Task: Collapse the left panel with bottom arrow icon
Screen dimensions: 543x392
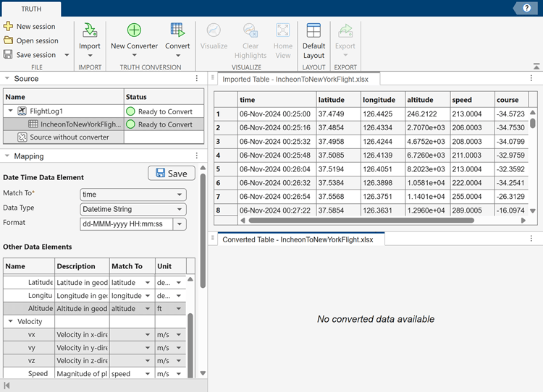Action: tap(7, 385)
